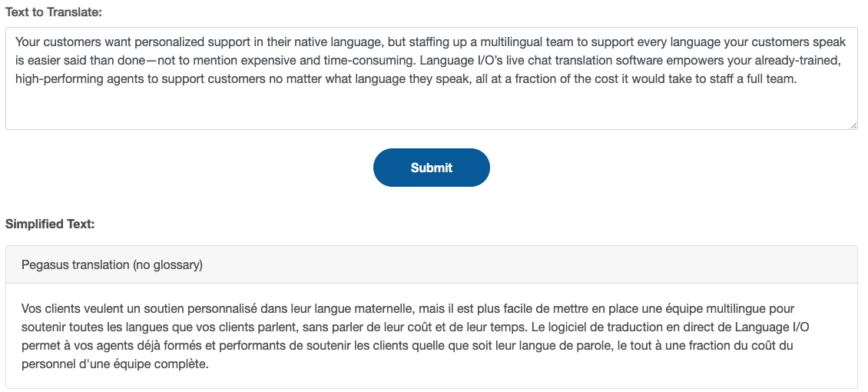Click the "Simplified Text:" heading
The image size is (868, 392).
point(51,224)
